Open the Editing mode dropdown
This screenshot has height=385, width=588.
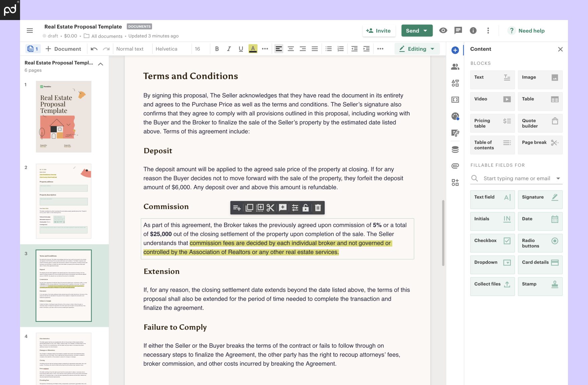[x=417, y=49]
